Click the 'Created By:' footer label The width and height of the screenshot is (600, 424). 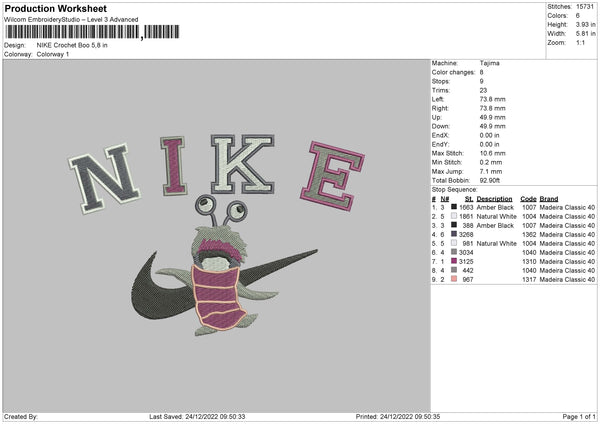pyautogui.click(x=21, y=417)
